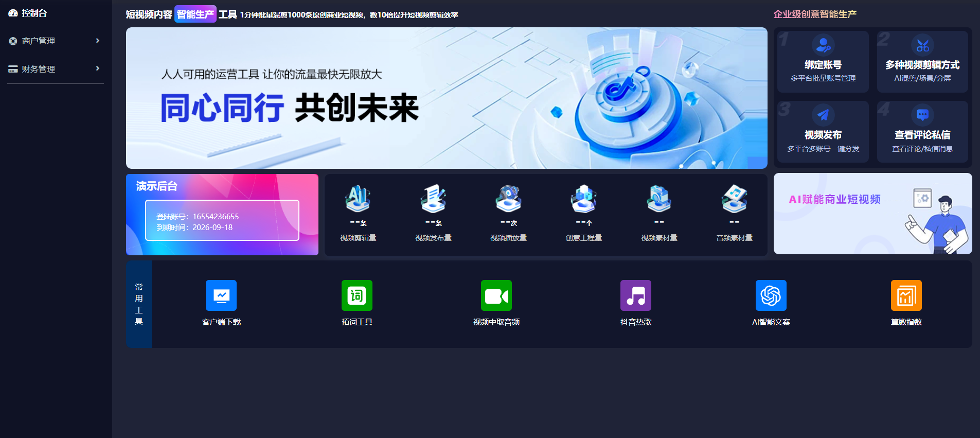Click the 抖音热歌 music note icon
The image size is (980, 438).
(x=635, y=295)
